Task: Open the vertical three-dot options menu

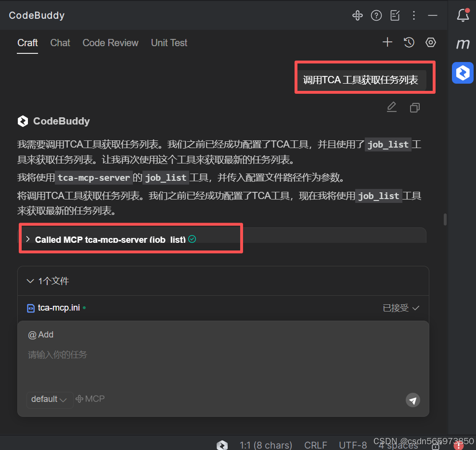Action: (x=414, y=15)
